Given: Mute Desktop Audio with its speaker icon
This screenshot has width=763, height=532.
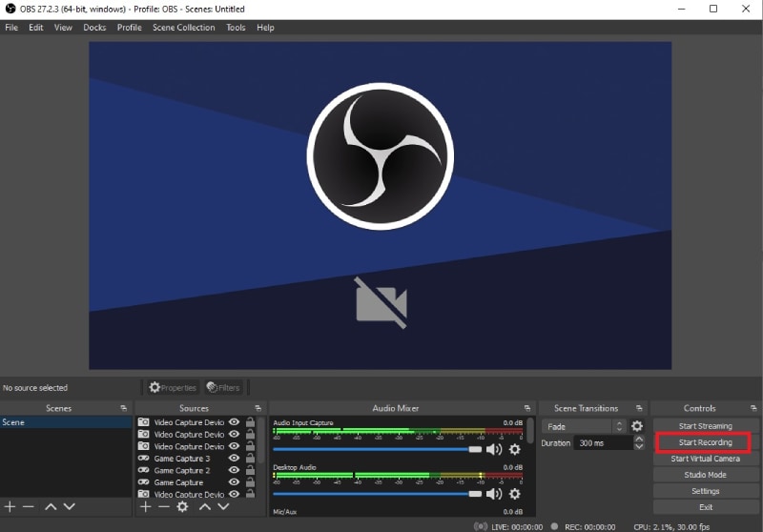Looking at the screenshot, I should (x=494, y=494).
